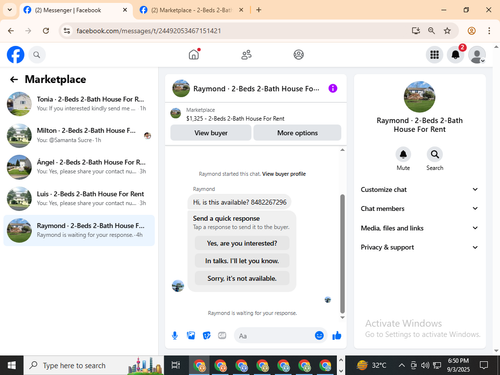Screen dimensions: 500x375
Task: Open Facebook search magnifier icon
Action: tap(37, 55)
